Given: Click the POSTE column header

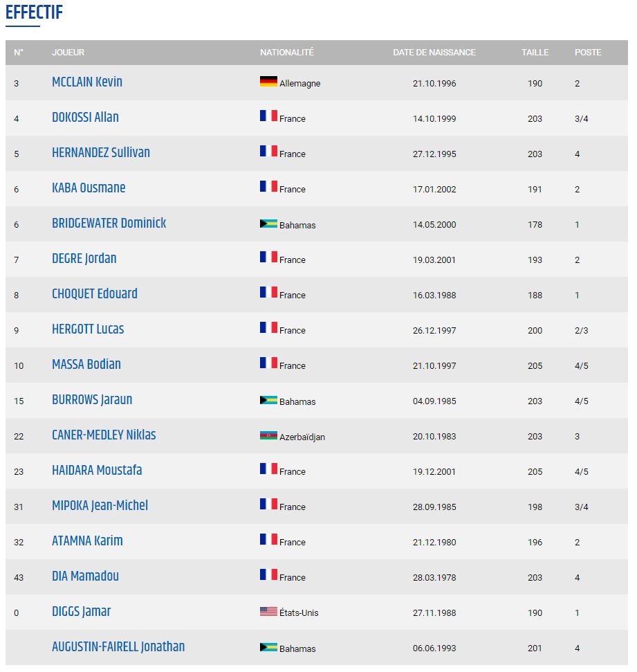Looking at the screenshot, I should point(588,53).
